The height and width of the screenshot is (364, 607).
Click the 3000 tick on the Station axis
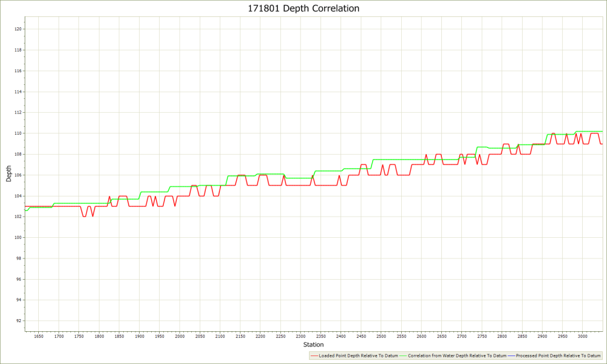pyautogui.click(x=582, y=336)
